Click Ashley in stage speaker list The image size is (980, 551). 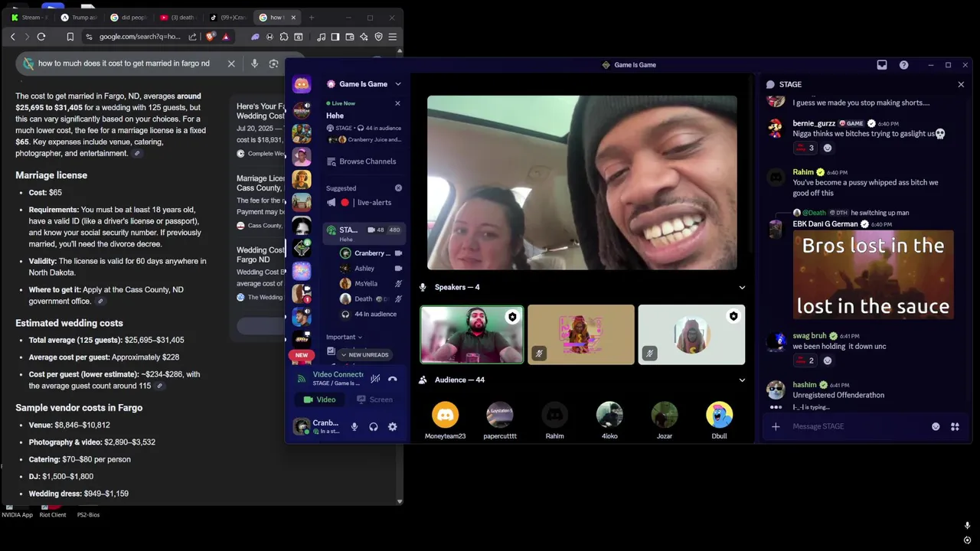coord(371,269)
